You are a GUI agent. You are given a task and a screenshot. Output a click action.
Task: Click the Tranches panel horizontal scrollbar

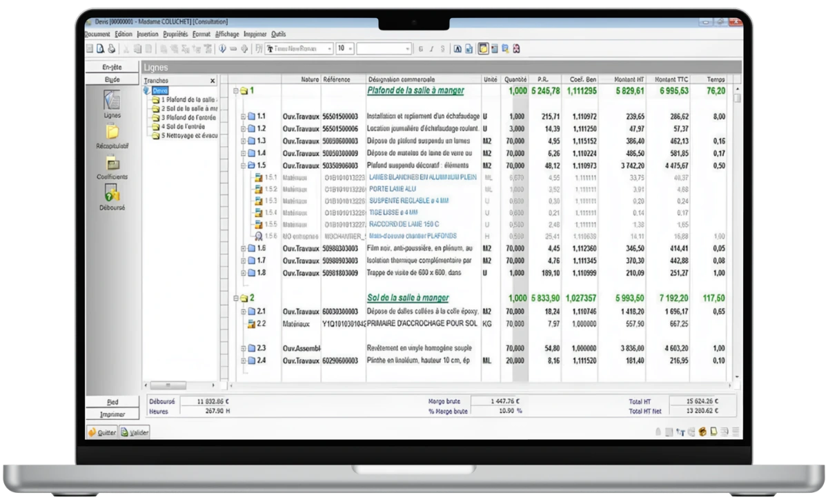(x=180, y=385)
